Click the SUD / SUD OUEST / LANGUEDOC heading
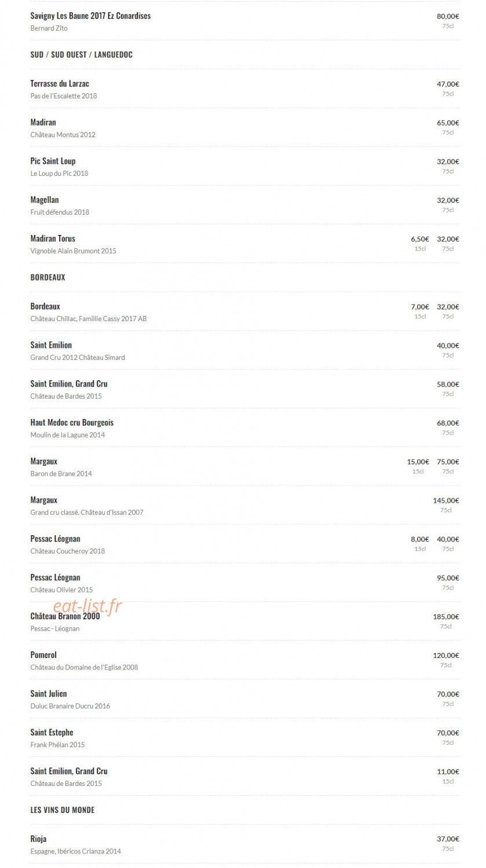The image size is (486, 868). pos(81,54)
